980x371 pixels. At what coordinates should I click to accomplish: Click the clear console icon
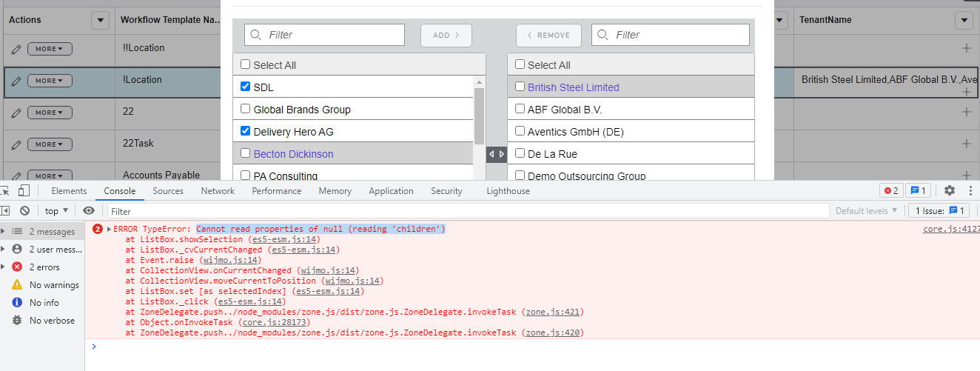24,211
